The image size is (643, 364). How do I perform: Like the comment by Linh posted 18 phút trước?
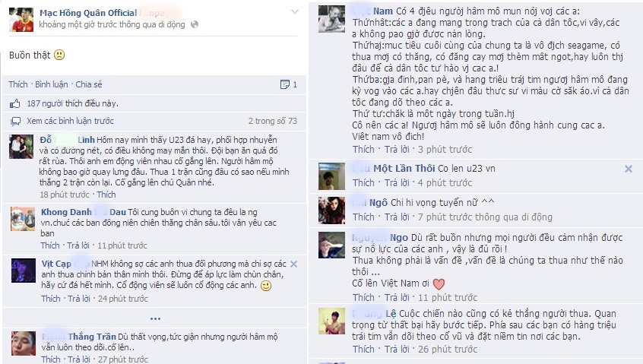pyautogui.click(x=106, y=195)
